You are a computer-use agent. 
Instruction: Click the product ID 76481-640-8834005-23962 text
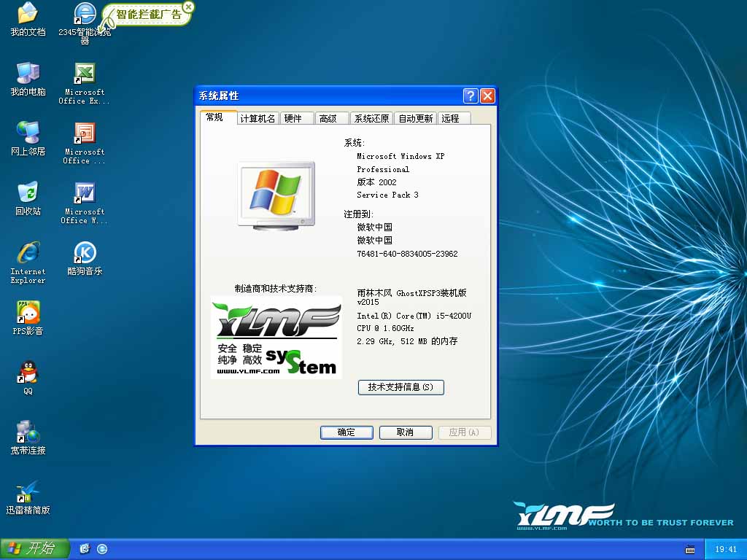[x=407, y=254]
